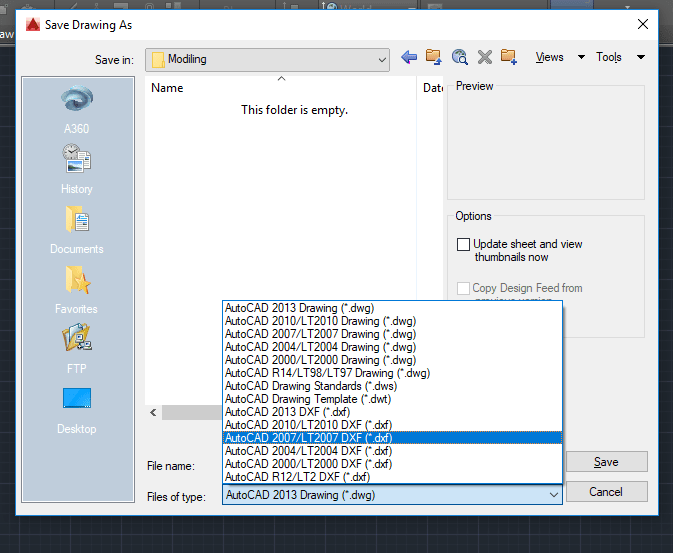Choose AutoCAD 2004/LT2004 DXF (*.dxf)
673x553 pixels.
(392, 451)
